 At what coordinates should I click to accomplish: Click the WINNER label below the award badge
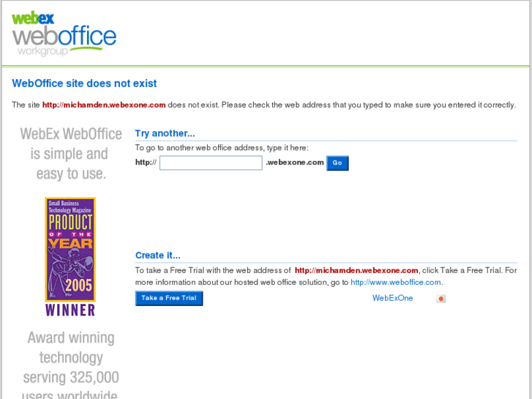(x=70, y=310)
